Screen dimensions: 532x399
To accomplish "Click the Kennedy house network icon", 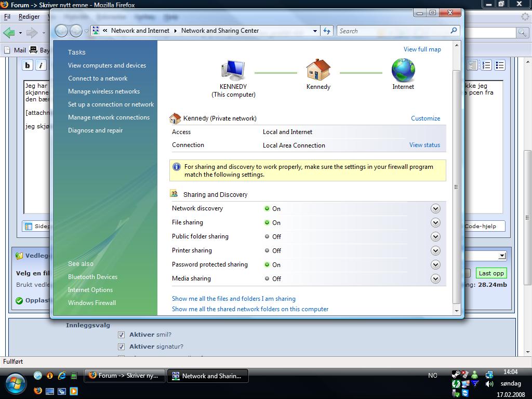I will tap(318, 70).
